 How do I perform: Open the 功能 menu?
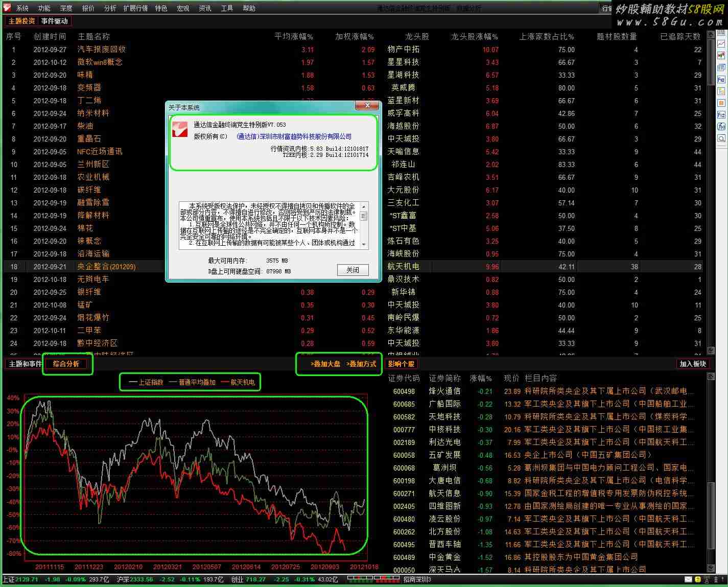coord(44,8)
